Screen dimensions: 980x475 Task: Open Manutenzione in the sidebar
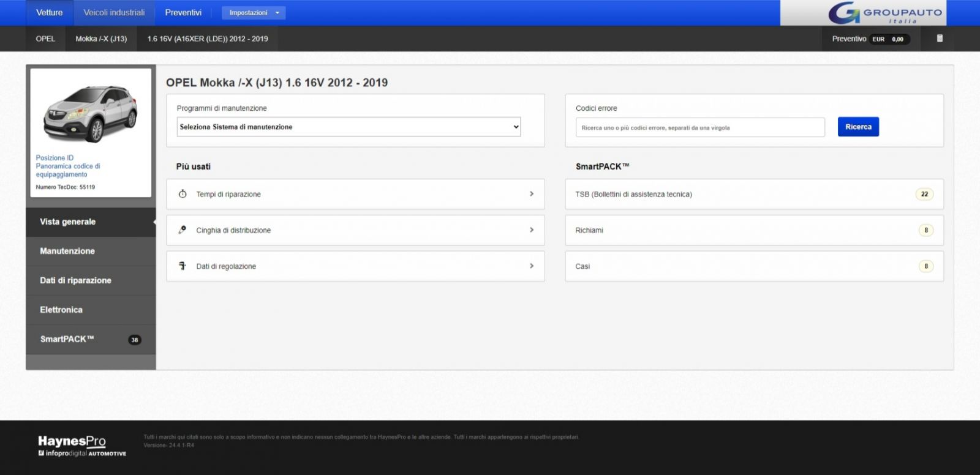pos(91,252)
